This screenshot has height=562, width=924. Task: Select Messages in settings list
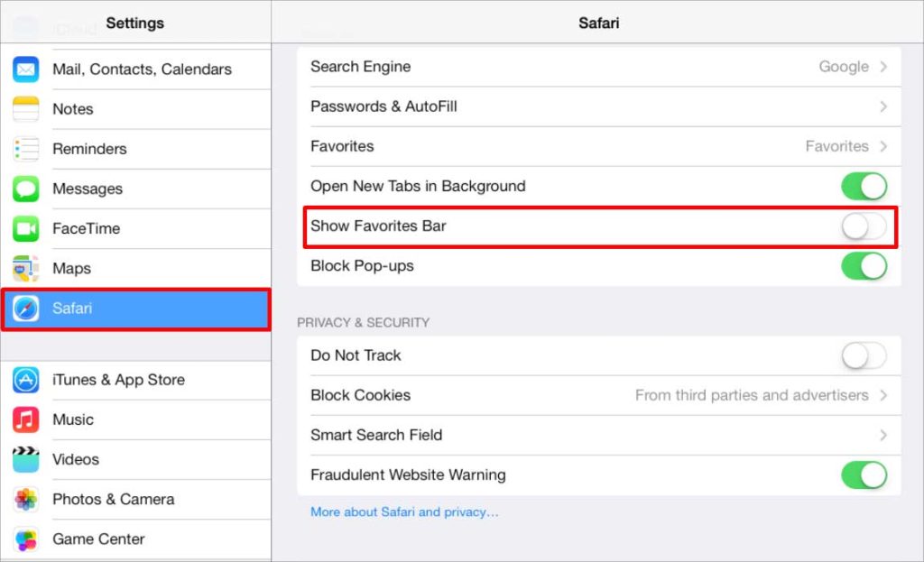[135, 189]
